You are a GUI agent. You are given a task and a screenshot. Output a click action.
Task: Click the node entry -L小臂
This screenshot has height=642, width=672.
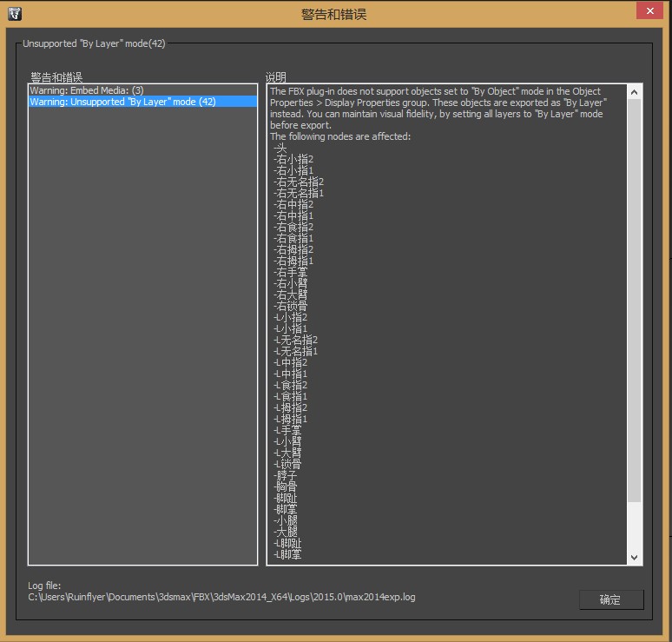(x=287, y=441)
